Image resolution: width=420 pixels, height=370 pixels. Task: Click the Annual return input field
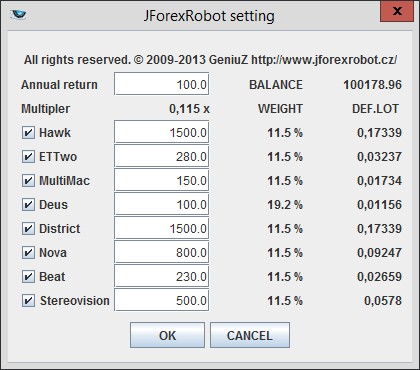pos(162,84)
